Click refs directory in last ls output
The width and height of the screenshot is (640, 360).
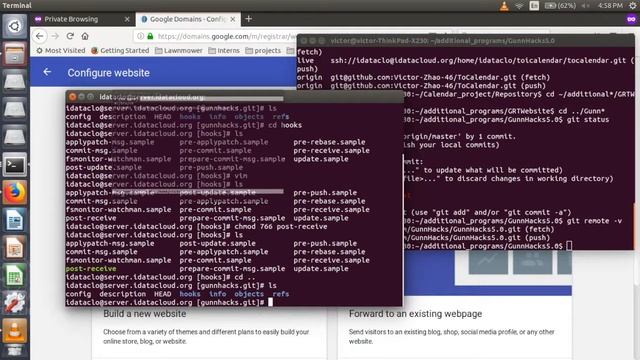pyautogui.click(x=281, y=294)
